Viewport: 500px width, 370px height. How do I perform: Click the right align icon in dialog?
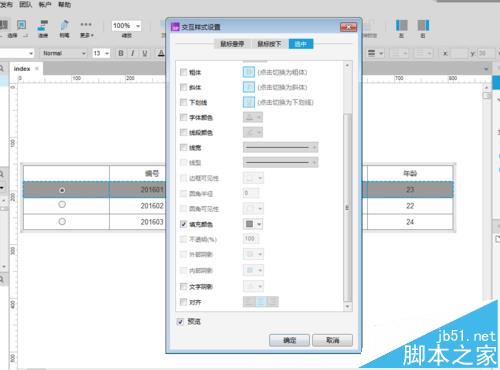tap(272, 302)
